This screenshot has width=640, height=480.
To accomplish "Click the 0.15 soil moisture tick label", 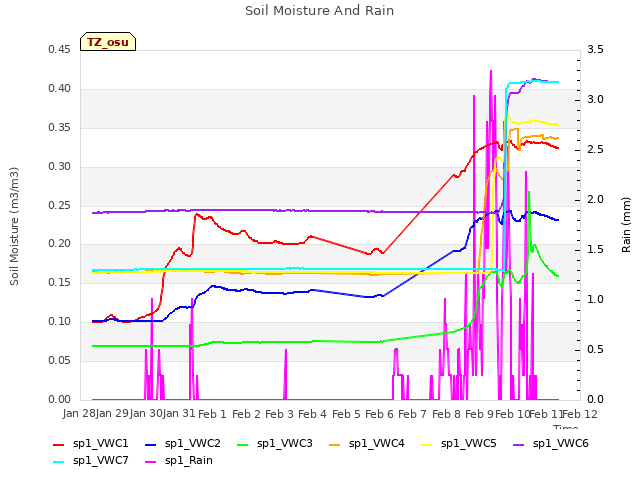I will tap(59, 282).
